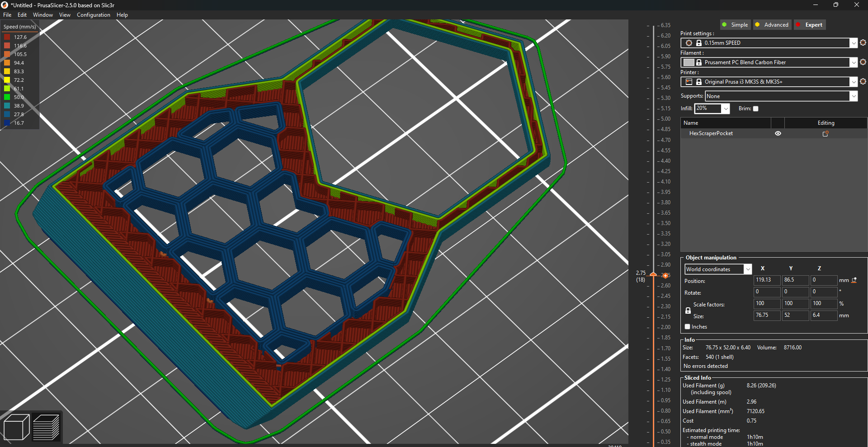This screenshot has height=447, width=868.
Task: Click uniform scaling lock beside Scale factors
Action: tap(688, 311)
